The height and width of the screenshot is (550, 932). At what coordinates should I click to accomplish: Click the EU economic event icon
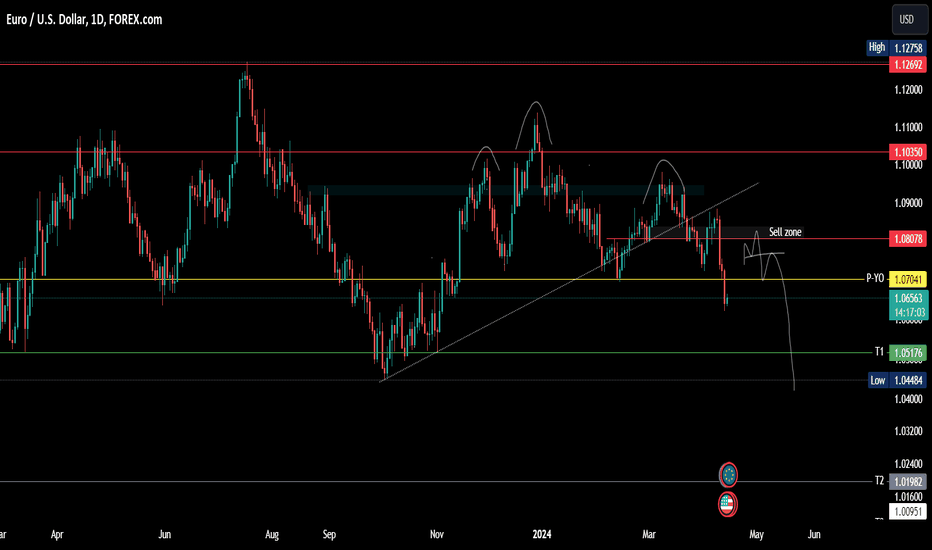pos(728,474)
